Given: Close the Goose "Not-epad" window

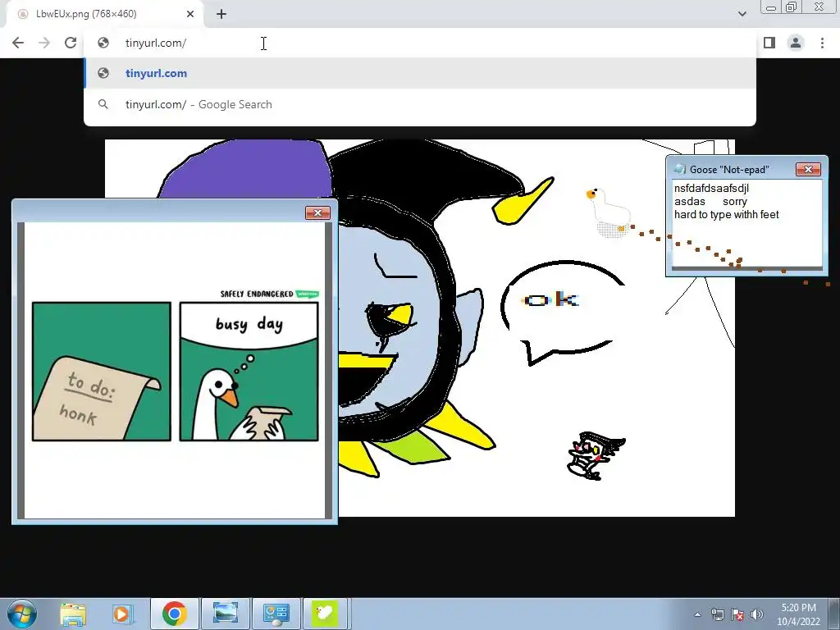Looking at the screenshot, I should point(808,169).
